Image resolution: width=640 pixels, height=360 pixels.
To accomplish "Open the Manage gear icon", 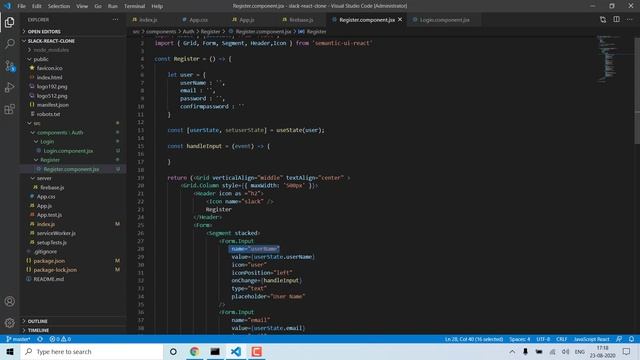I will pyautogui.click(x=9, y=323).
